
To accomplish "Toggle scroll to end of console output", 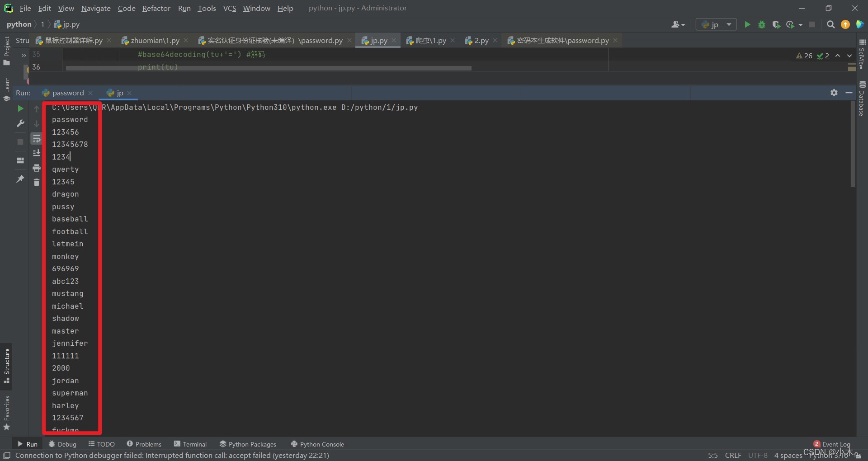I will click(x=37, y=153).
